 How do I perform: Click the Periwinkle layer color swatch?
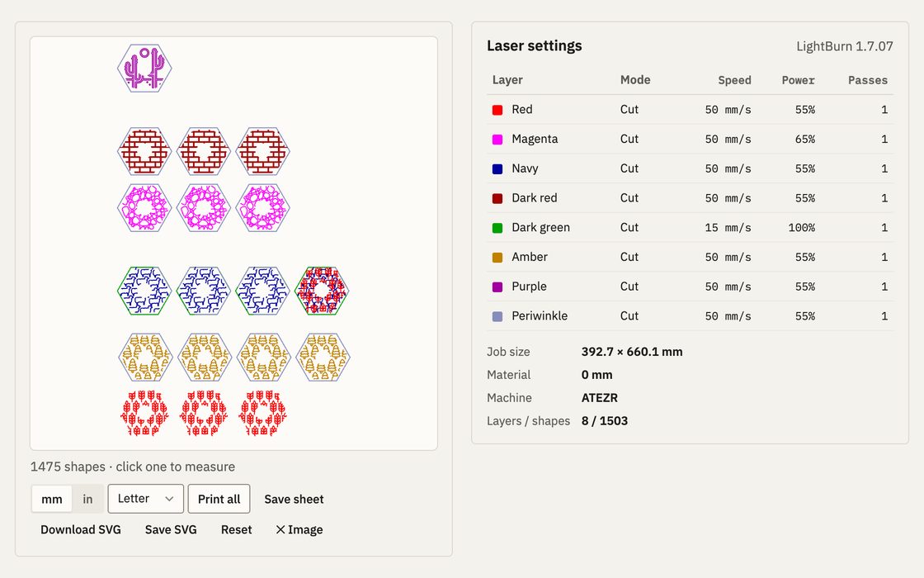click(497, 316)
